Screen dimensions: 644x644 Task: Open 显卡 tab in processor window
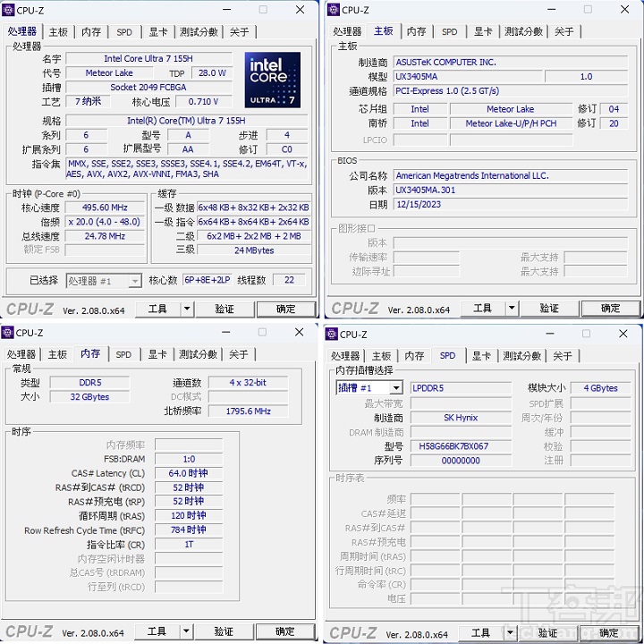coord(158,31)
